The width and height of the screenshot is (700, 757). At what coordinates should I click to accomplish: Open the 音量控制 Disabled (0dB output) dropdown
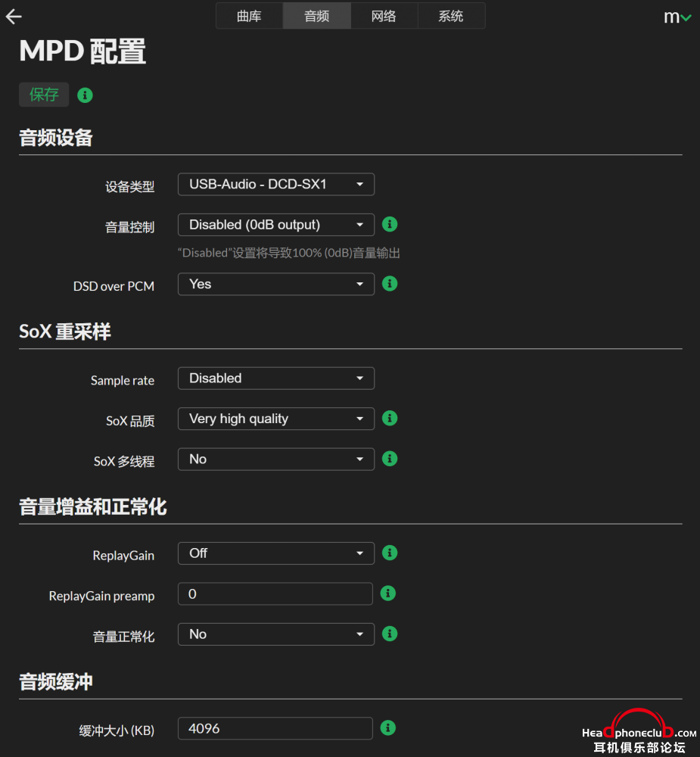coord(276,225)
